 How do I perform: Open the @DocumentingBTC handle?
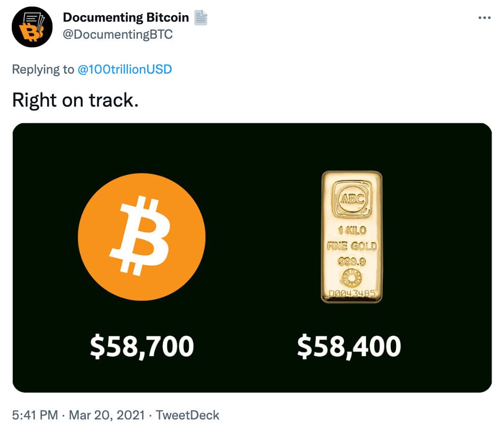[x=118, y=34]
